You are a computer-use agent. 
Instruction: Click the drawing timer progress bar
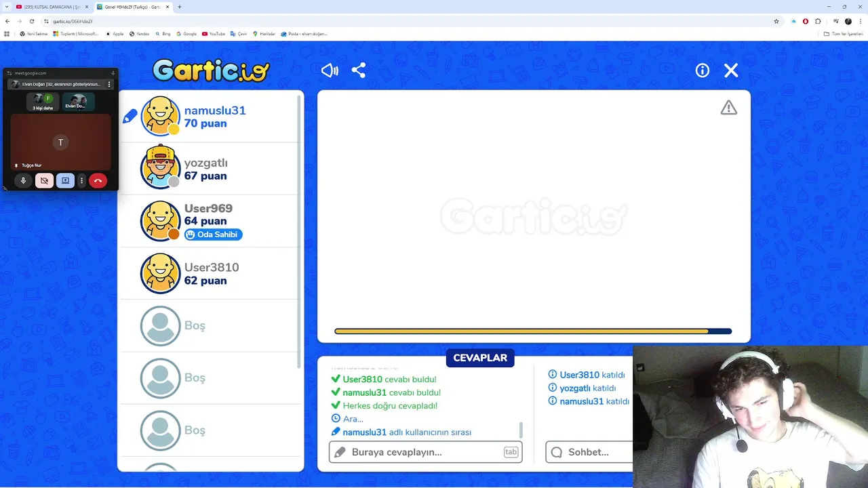[x=533, y=331]
